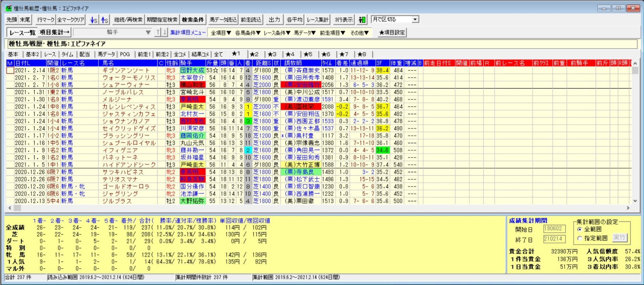Click the down-arrow move button beside 騎手

pos(165,33)
